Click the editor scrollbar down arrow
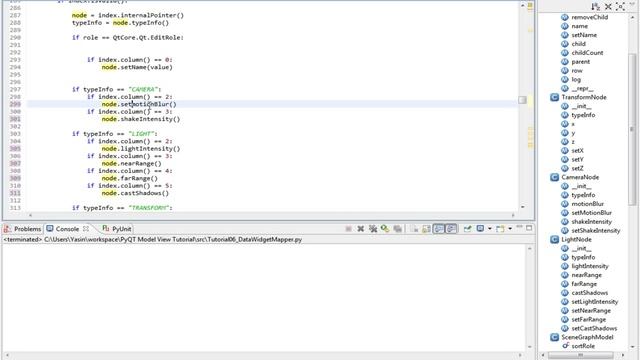 click(522, 207)
